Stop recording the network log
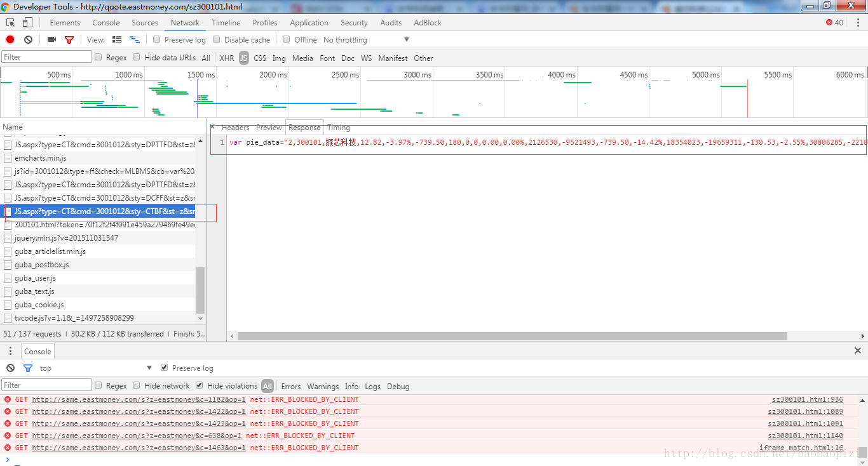This screenshot has width=868, height=466. (10, 39)
